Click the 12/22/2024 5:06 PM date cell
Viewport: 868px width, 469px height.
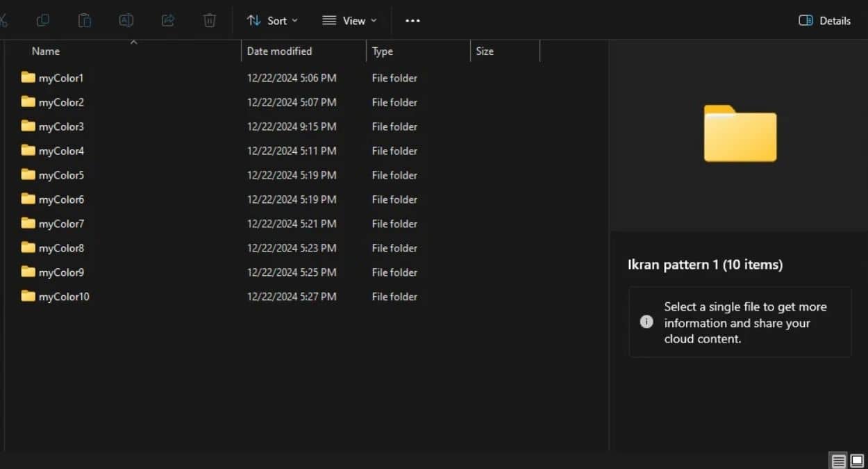tap(292, 78)
